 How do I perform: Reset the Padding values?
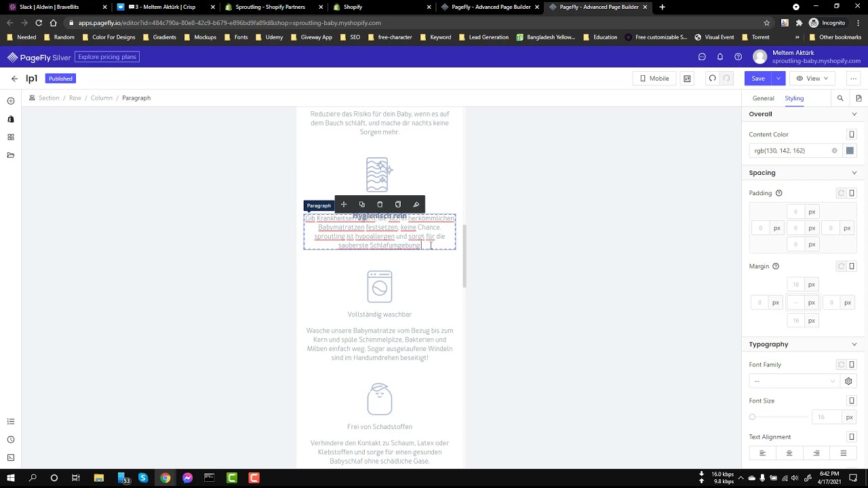[842, 193]
